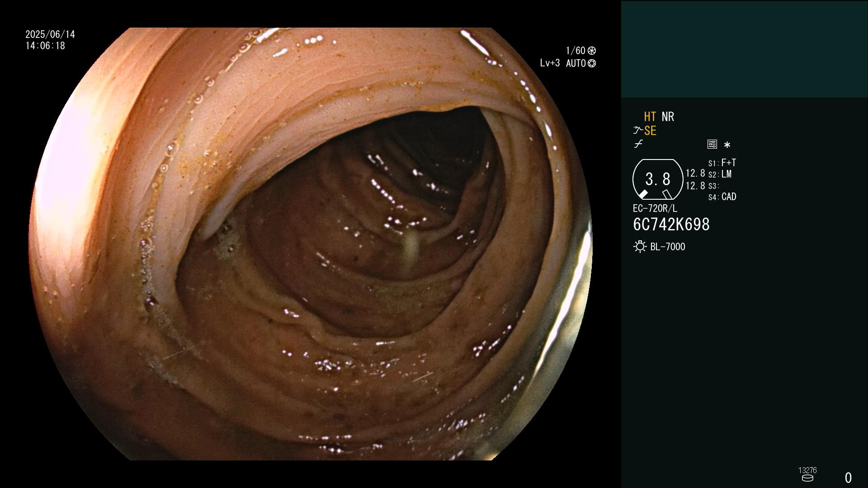Screen dimensions: 868x488
Task: Click the storage disk icon under 13276
Action: pos(807,478)
